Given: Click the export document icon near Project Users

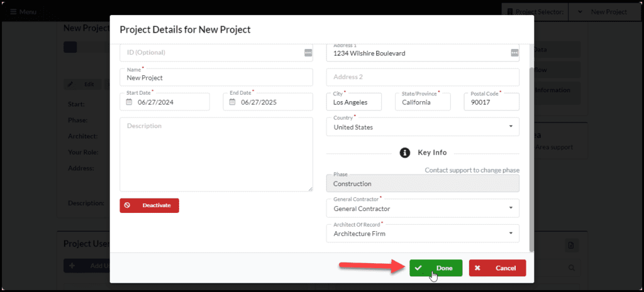Looking at the screenshot, I should 571,246.
